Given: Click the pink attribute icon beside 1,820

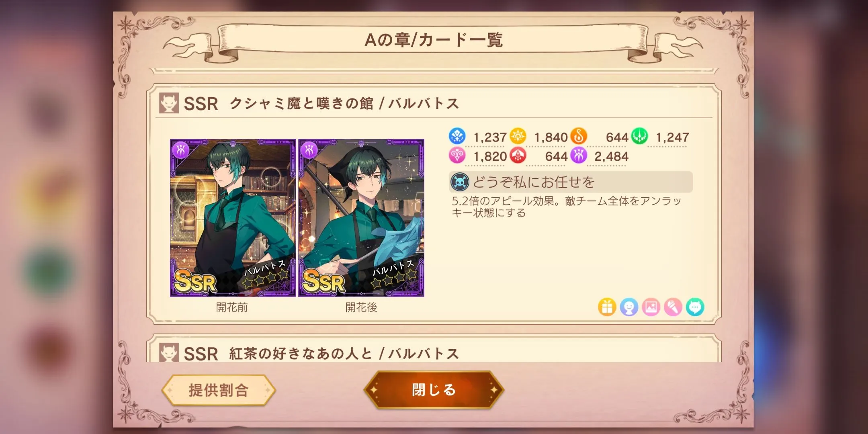Looking at the screenshot, I should [x=457, y=156].
